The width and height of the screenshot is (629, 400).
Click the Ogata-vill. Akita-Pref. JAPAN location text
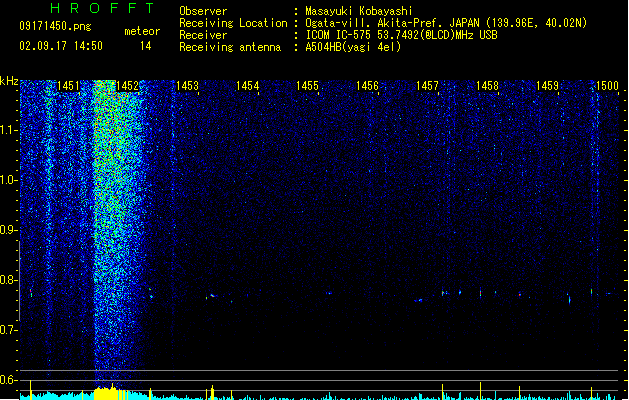[446, 23]
